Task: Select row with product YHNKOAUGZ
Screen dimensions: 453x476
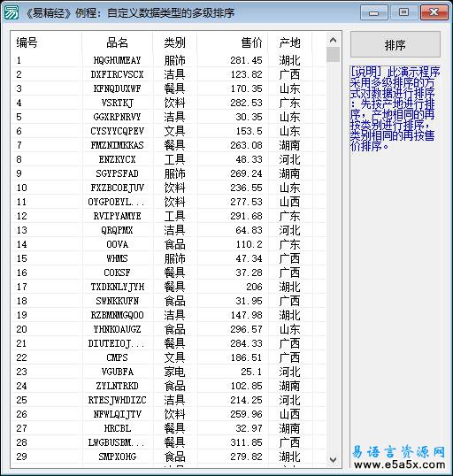Action: [169, 329]
